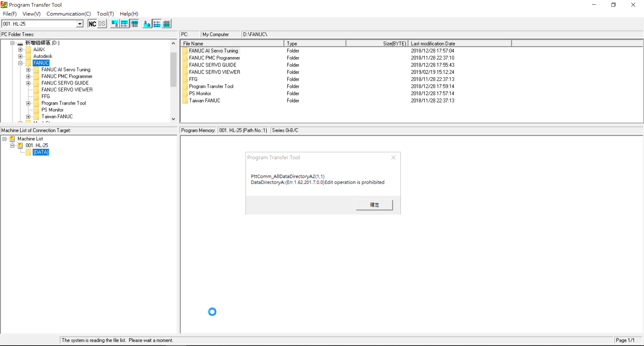Collapse the FANUC folder tree node
The height and width of the screenshot is (346, 644).
[x=20, y=63]
